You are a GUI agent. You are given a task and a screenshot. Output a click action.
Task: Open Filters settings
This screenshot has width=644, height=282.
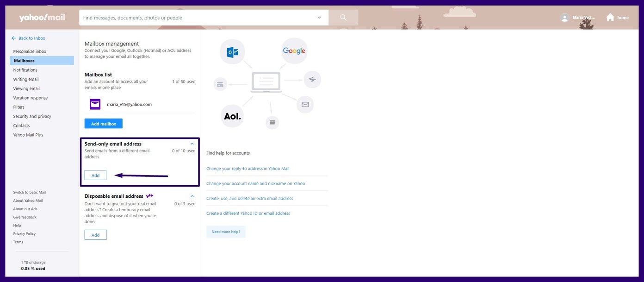coord(19,107)
